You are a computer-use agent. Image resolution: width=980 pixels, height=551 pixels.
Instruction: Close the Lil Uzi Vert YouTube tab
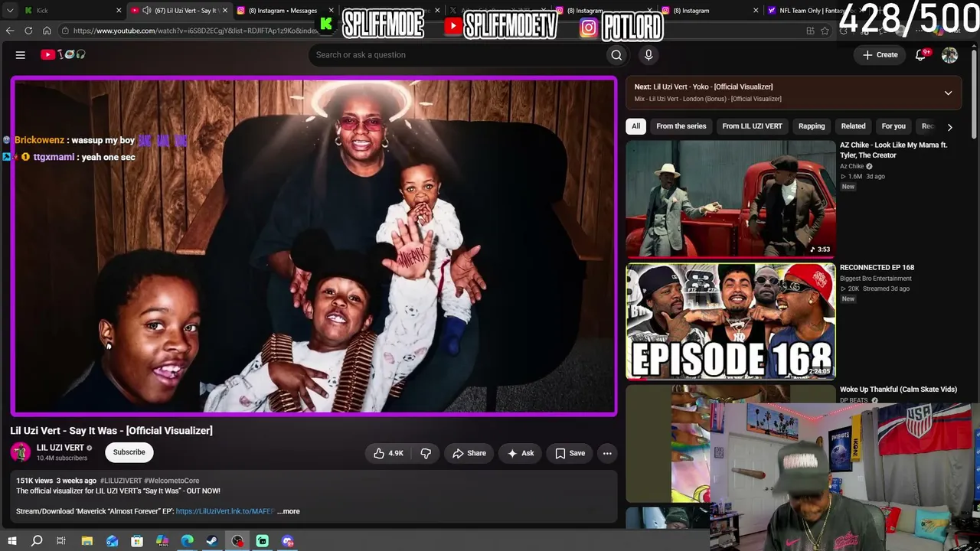[x=225, y=11]
